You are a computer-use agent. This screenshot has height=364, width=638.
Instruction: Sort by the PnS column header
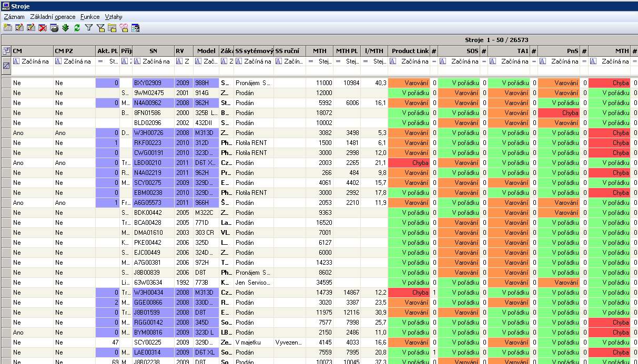(x=559, y=51)
